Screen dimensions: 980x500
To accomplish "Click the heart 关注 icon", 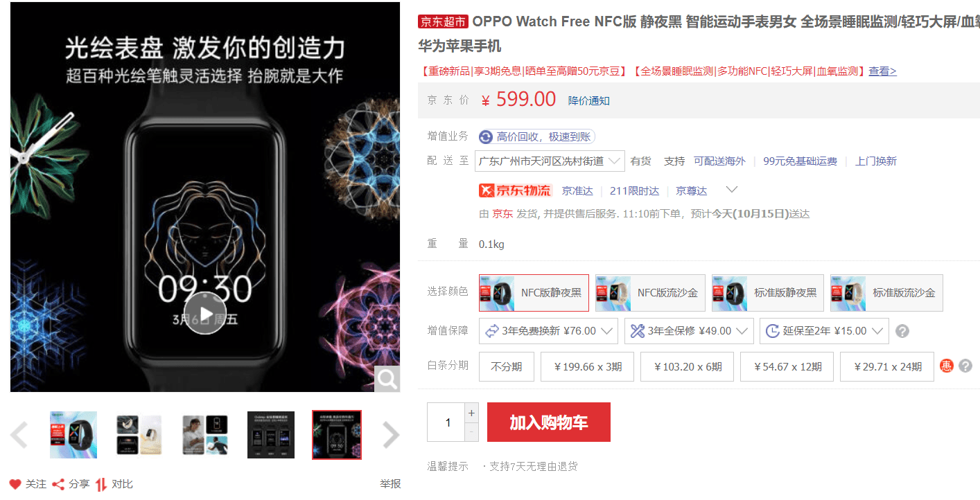I will [x=15, y=484].
